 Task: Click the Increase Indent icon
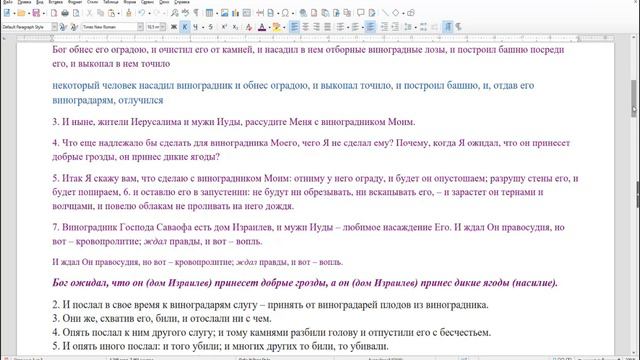click(x=384, y=27)
